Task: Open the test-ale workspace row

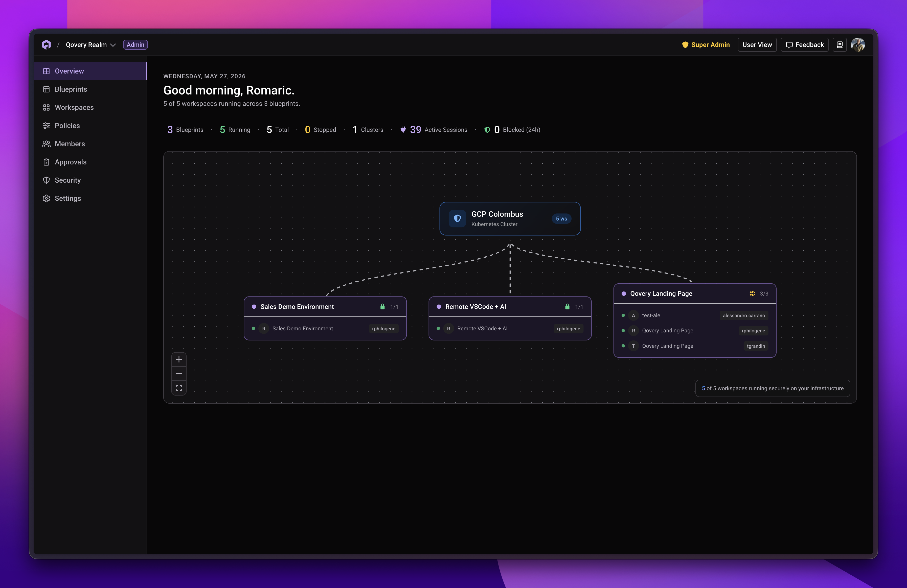Action: [x=695, y=315]
